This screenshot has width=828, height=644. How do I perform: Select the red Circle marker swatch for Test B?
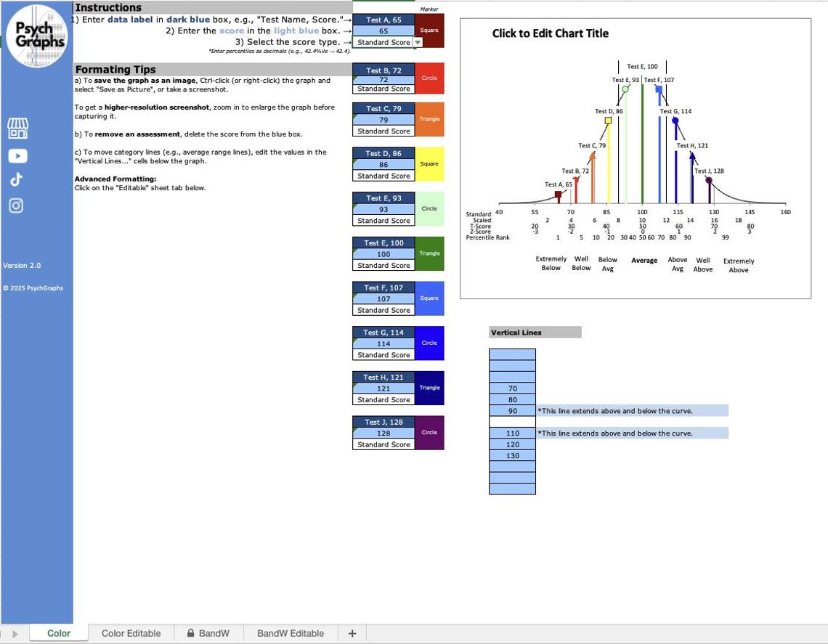click(x=429, y=78)
